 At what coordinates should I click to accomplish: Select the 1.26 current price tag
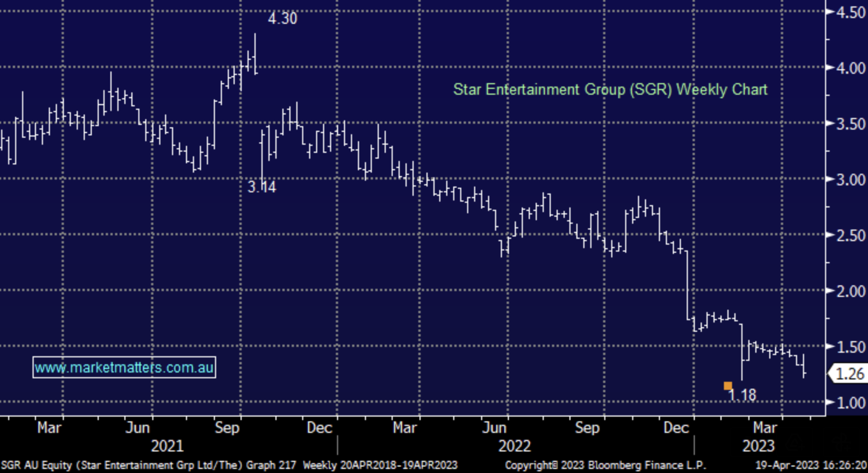pos(849,374)
